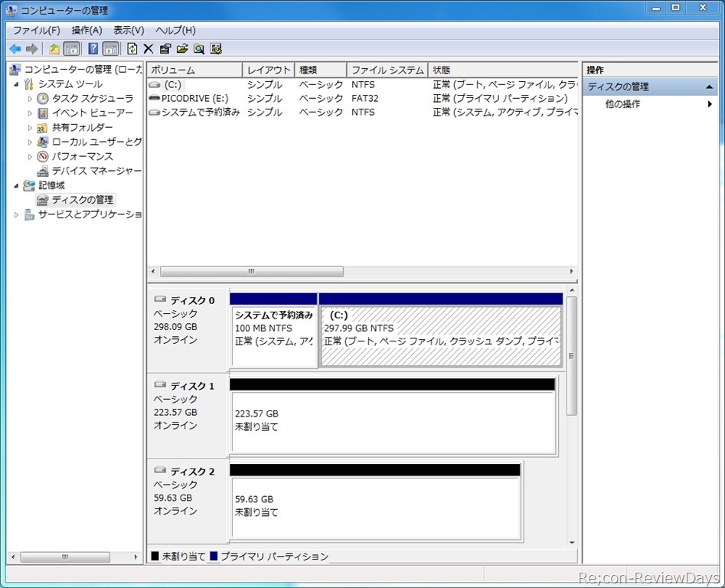Click the Properties toolbar icon
This screenshot has width=725, height=588.
(x=165, y=48)
